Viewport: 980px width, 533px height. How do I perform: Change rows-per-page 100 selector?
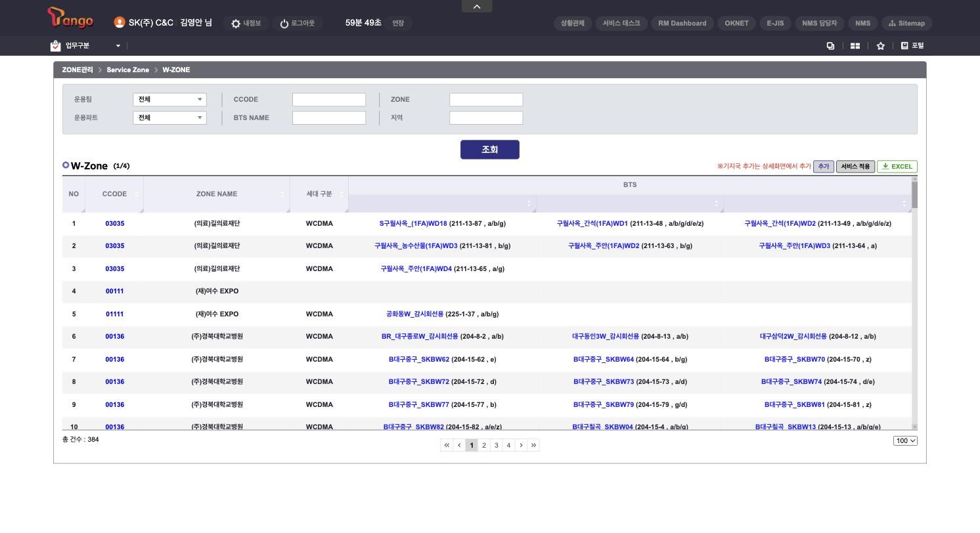click(905, 440)
